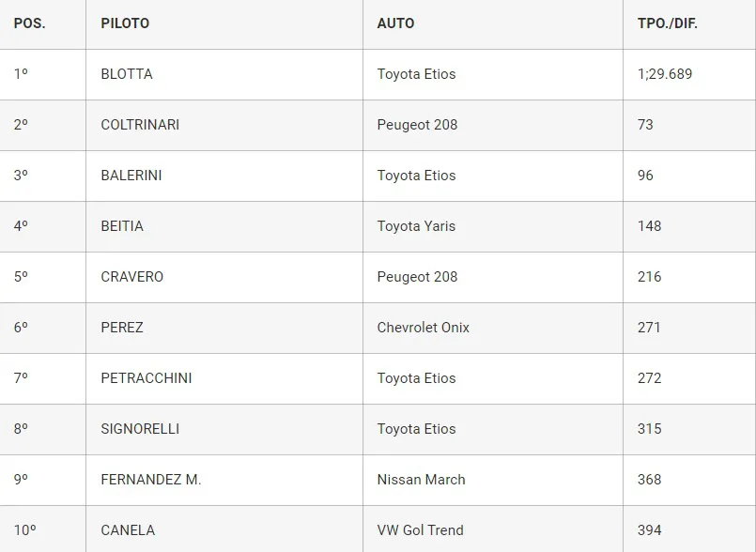This screenshot has width=756, height=552.
Task: Click the COLTRINARI pilot name
Action: [140, 125]
